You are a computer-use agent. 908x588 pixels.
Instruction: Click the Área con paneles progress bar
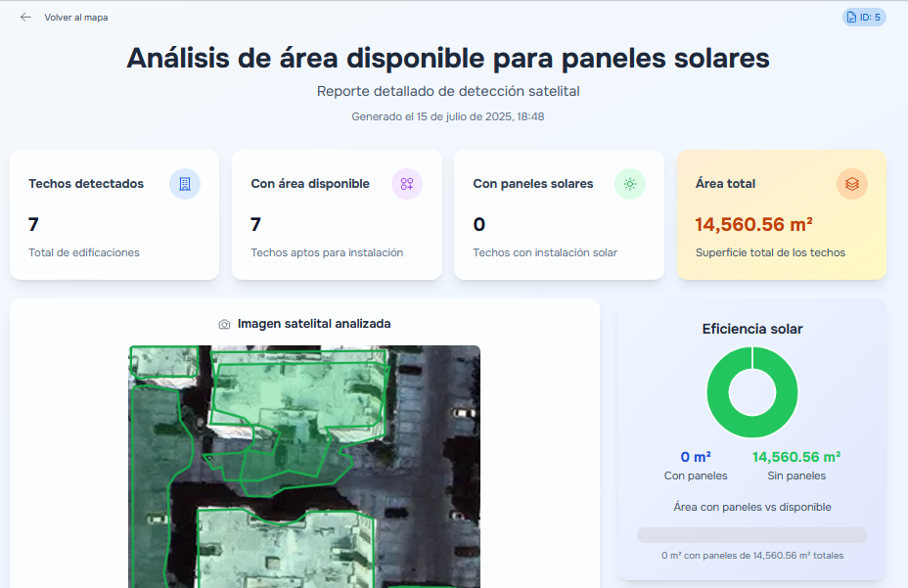click(x=752, y=535)
